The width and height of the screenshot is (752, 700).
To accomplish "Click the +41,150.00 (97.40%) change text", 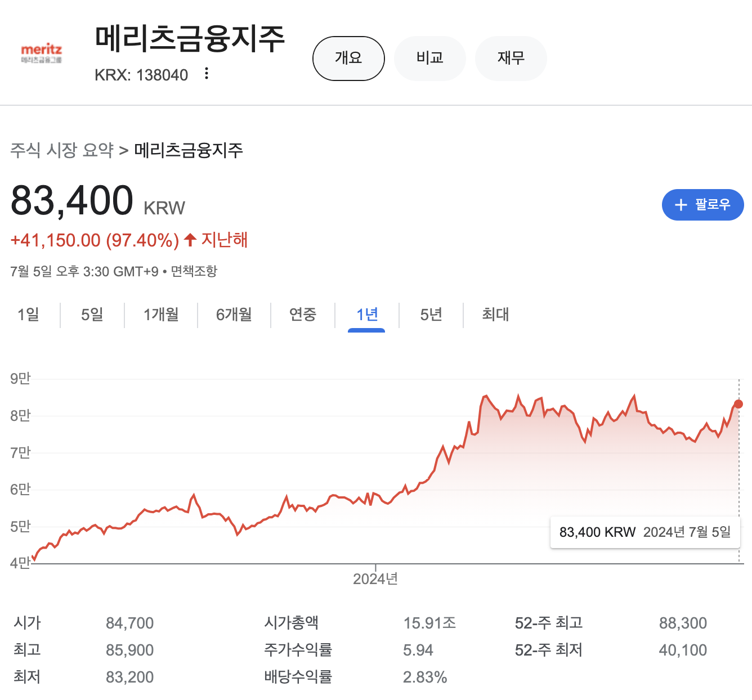I will [95, 240].
